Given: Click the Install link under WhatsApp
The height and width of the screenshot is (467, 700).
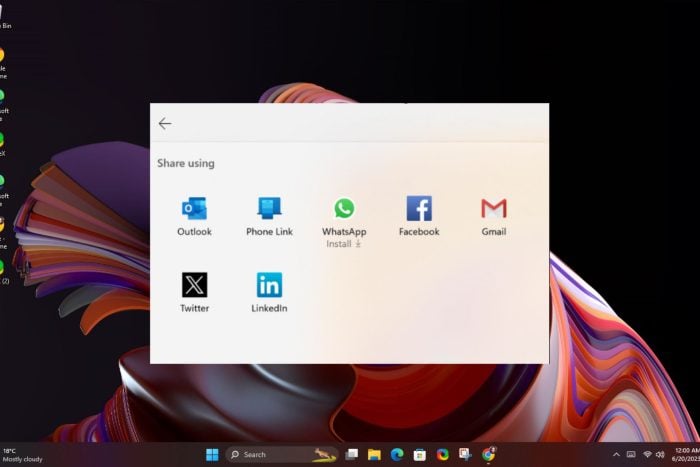Looking at the screenshot, I should pos(343,243).
